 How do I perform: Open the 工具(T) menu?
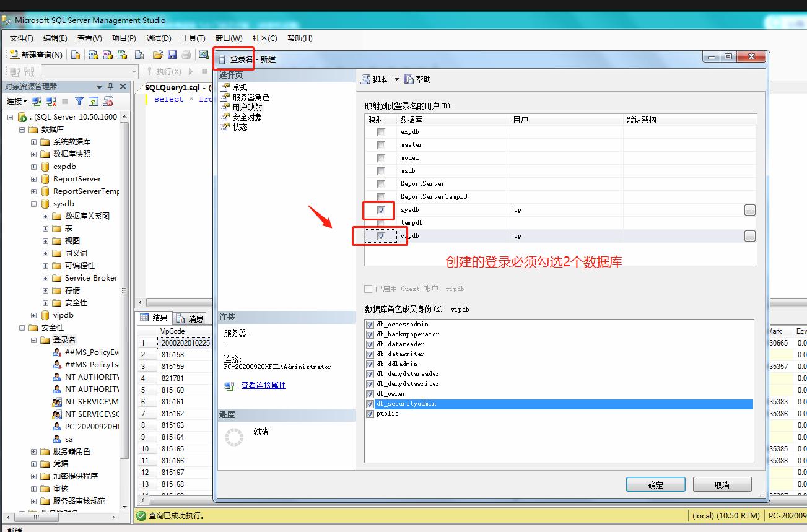click(x=193, y=38)
